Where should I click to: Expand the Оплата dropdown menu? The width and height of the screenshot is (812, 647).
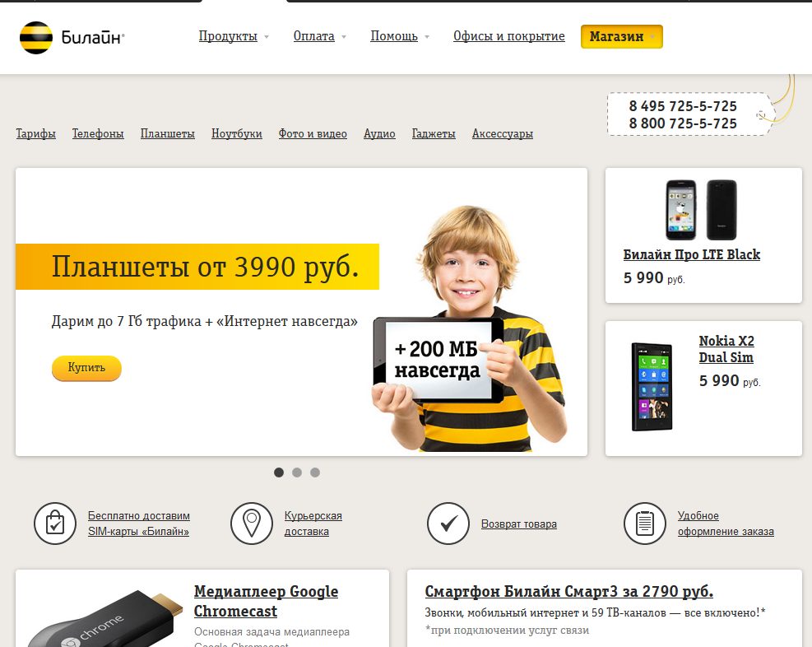click(x=319, y=36)
